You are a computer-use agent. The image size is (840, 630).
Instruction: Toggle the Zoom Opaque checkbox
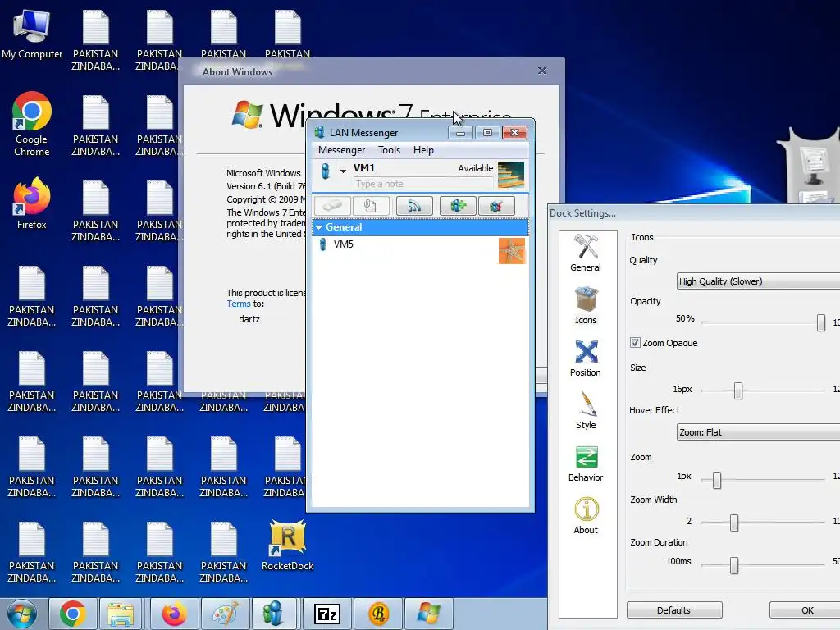636,343
